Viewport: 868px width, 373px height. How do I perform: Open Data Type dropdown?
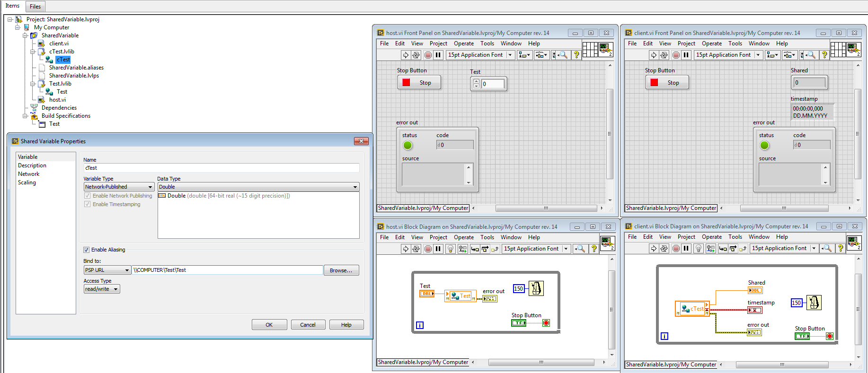[x=258, y=187]
